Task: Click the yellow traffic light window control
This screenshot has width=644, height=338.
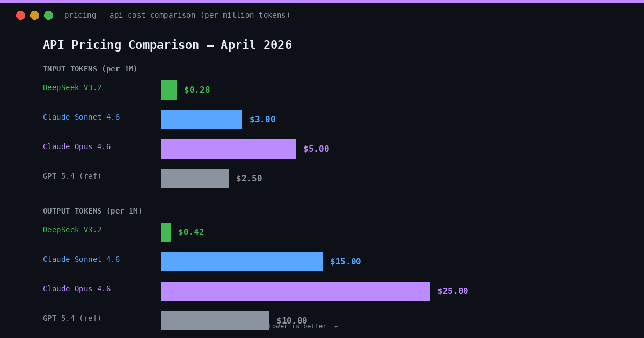Action: 34,15
